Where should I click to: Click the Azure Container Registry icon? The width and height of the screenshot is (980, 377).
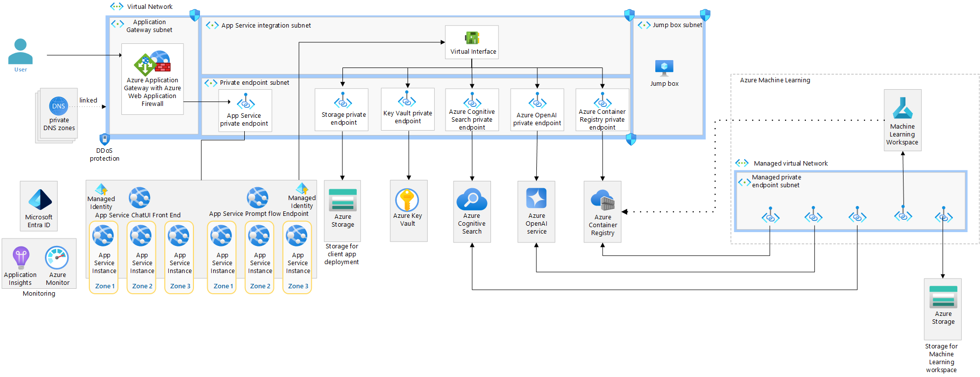point(603,200)
